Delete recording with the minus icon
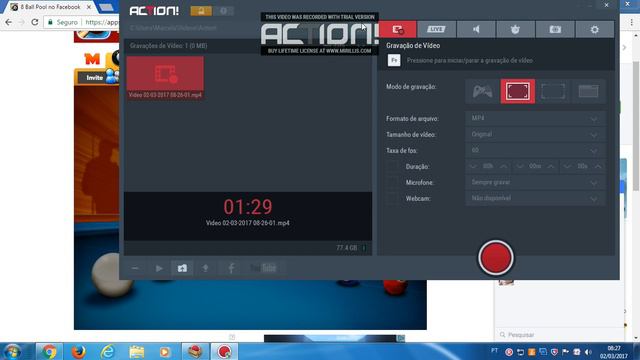Screen dimensions: 640x360 click(135, 268)
